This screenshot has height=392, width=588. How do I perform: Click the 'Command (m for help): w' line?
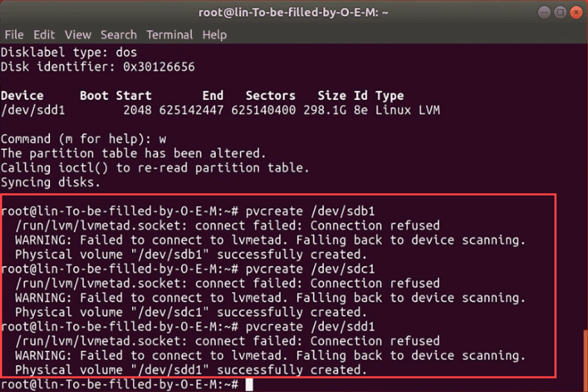point(83,139)
